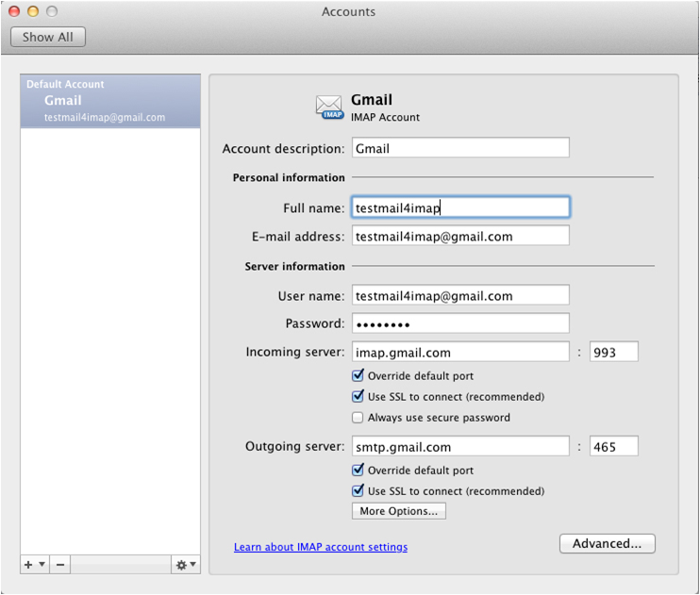Click the Outgoing server smtp.gmail.com field
The image size is (700, 595).
[460, 446]
